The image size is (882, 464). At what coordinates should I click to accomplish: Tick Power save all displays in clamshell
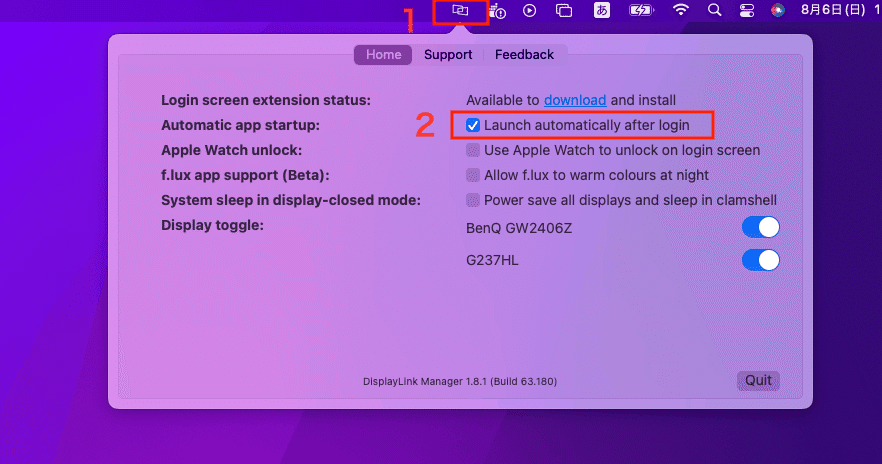472,200
